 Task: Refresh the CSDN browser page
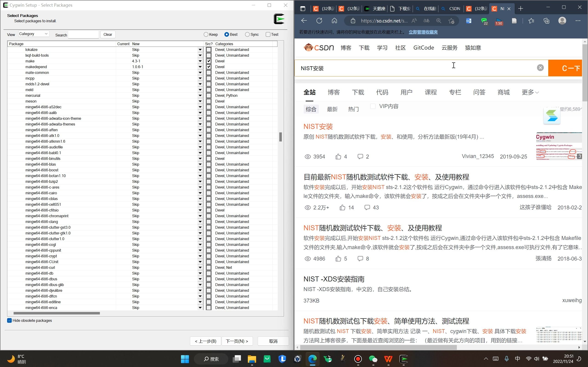coord(319,21)
